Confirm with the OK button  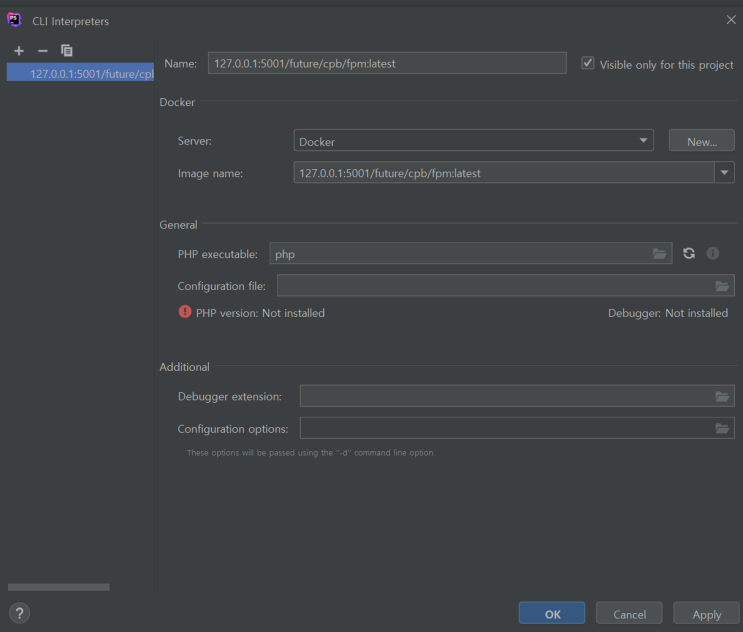tap(552, 614)
